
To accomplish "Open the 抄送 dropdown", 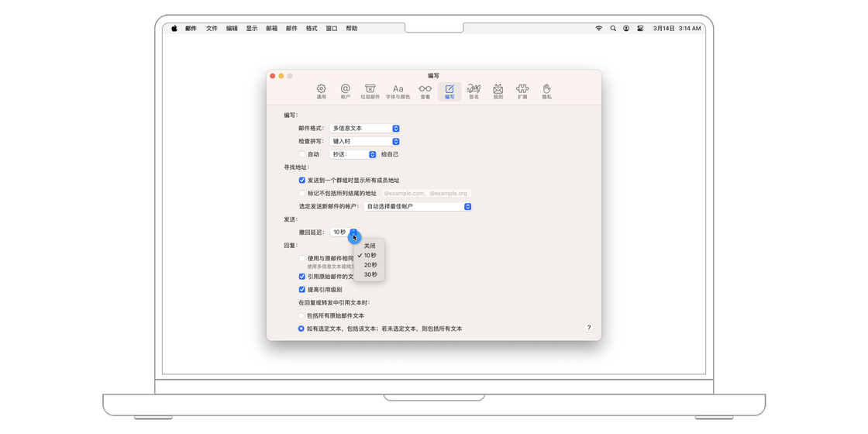I will pos(353,154).
